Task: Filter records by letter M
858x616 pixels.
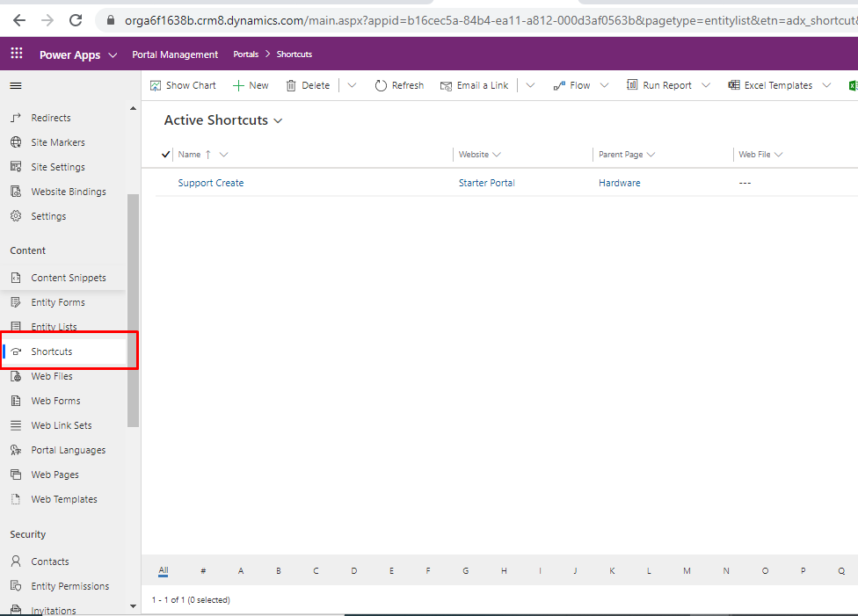Action: tap(687, 570)
